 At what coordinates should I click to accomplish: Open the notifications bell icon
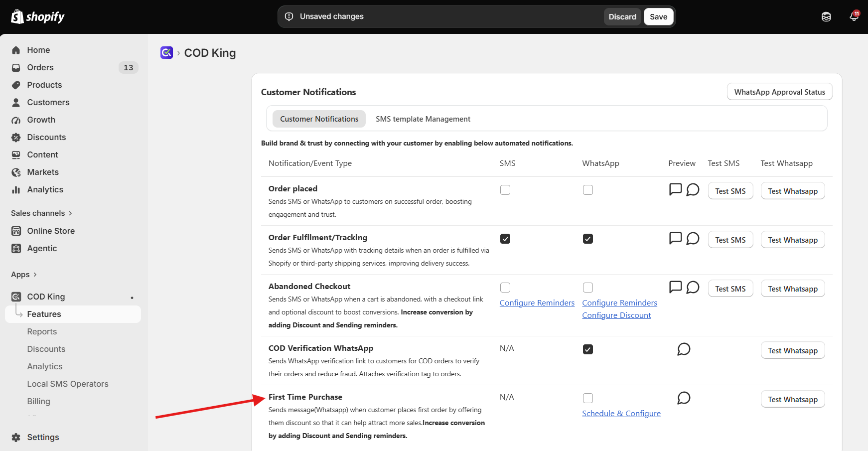(x=854, y=16)
